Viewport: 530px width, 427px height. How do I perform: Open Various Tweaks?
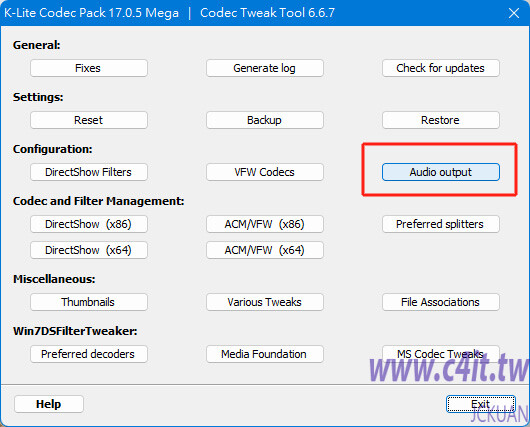(x=265, y=302)
